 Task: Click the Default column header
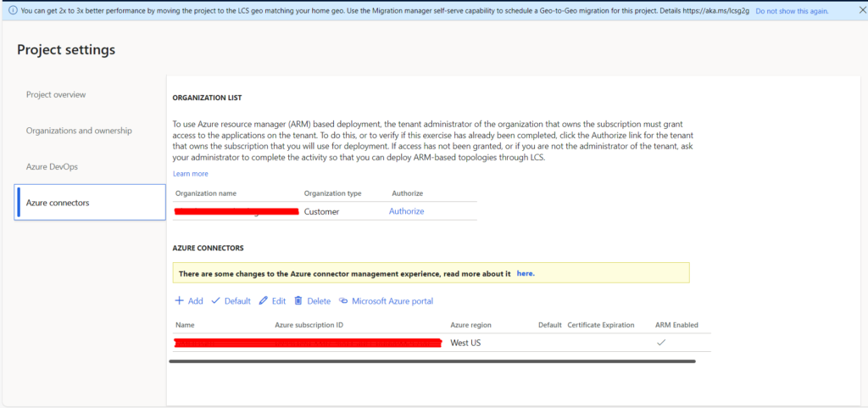550,325
